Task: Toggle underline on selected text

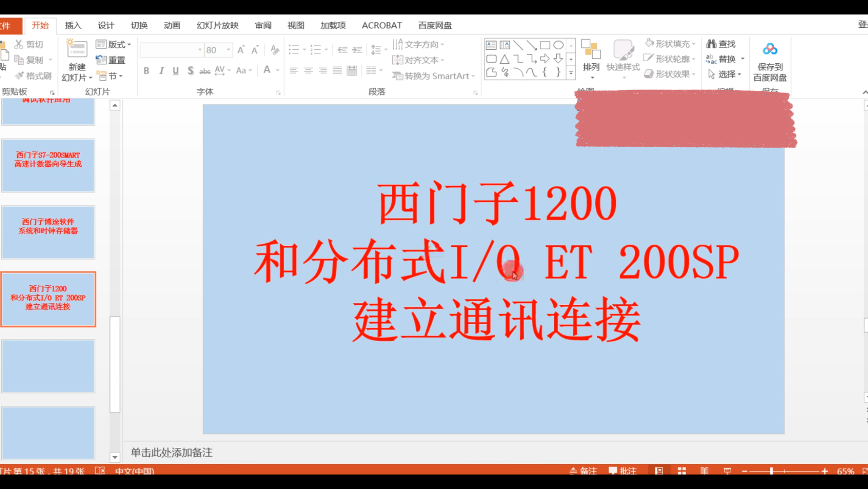Action: [175, 71]
